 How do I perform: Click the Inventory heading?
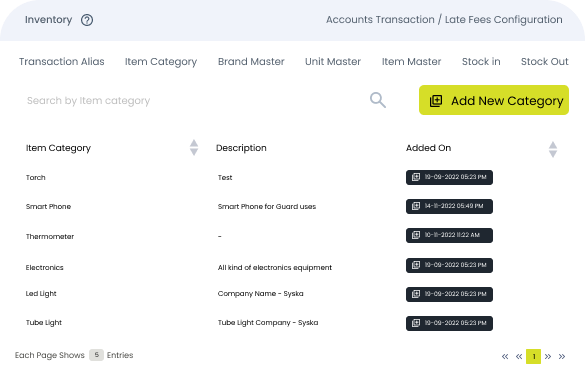49,19
